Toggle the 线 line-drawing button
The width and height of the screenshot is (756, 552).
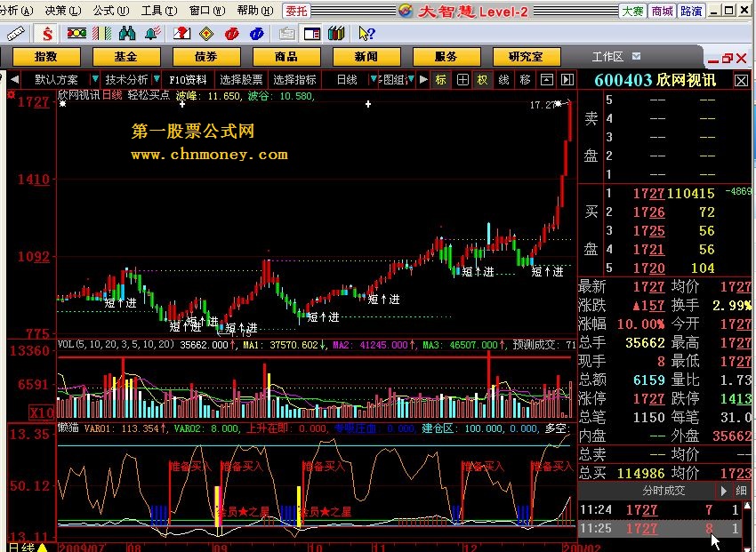503,79
